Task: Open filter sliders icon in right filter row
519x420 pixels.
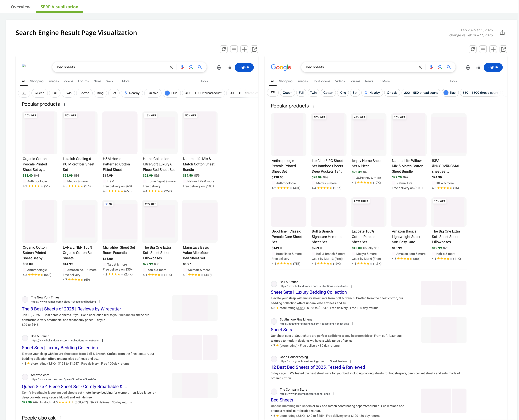Action: [x=273, y=93]
